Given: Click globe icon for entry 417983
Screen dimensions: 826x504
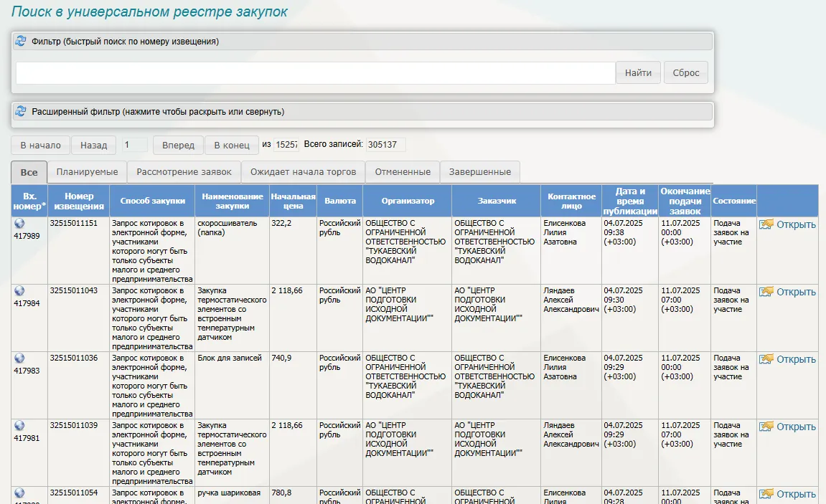Looking at the screenshot, I should [19, 358].
